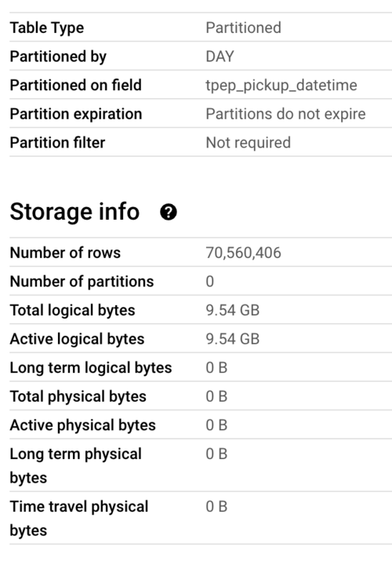Select 'Partitions do not expire' text
392x565 pixels.
click(x=286, y=114)
